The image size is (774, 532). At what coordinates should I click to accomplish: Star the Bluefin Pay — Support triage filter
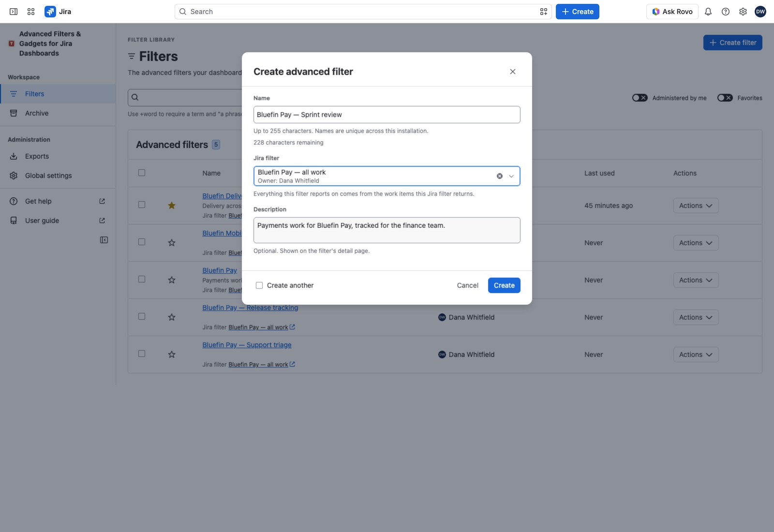(172, 355)
